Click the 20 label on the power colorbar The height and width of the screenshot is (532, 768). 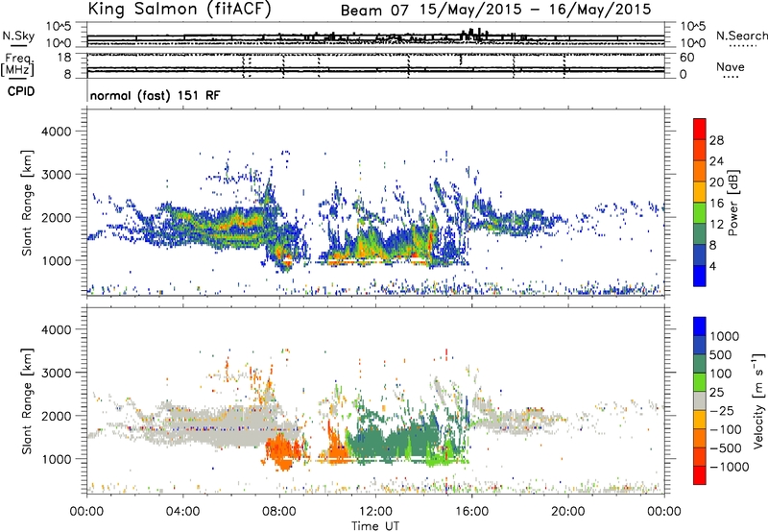point(716,182)
